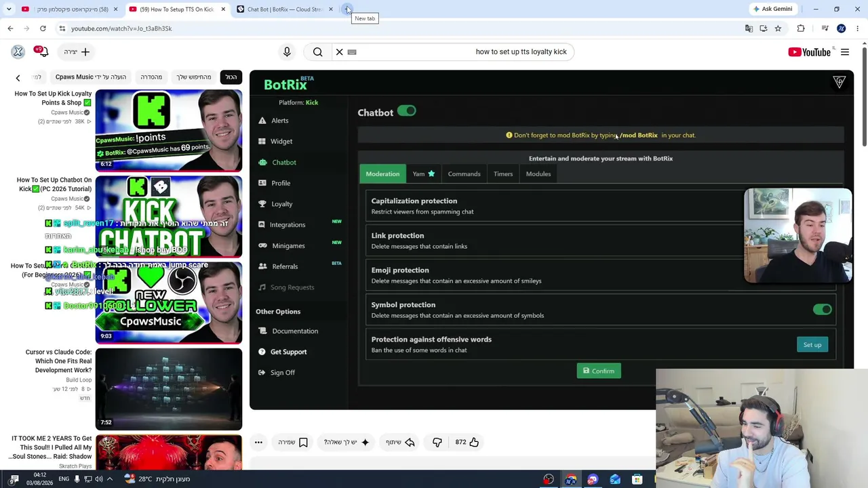Select the Commands tab in the BotRix video
Image resolution: width=868 pixels, height=488 pixels.
(x=464, y=174)
